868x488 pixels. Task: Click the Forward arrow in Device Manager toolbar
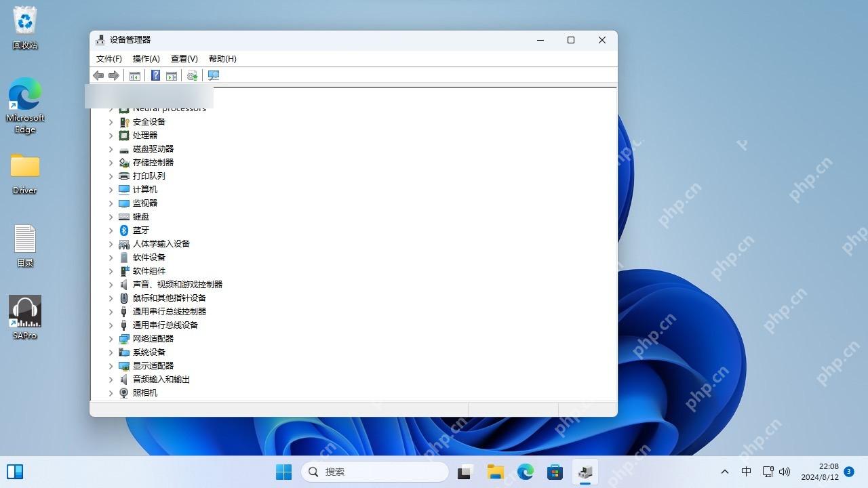tap(114, 76)
